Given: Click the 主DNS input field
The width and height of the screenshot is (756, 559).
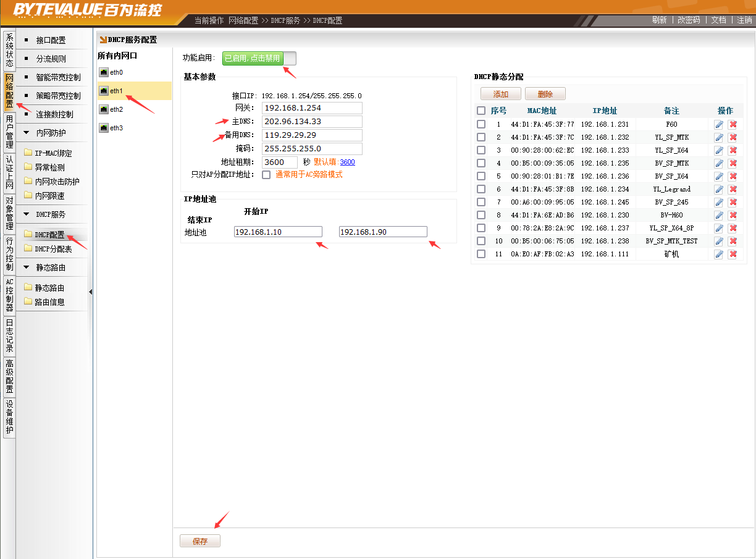Looking at the screenshot, I should click(x=312, y=122).
